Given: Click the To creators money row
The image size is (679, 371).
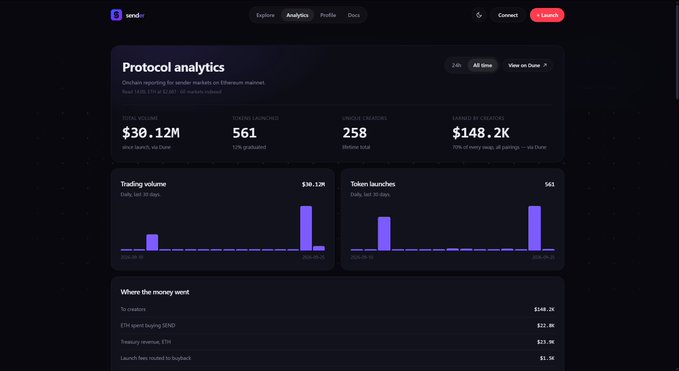Looking at the screenshot, I should click(337, 310).
